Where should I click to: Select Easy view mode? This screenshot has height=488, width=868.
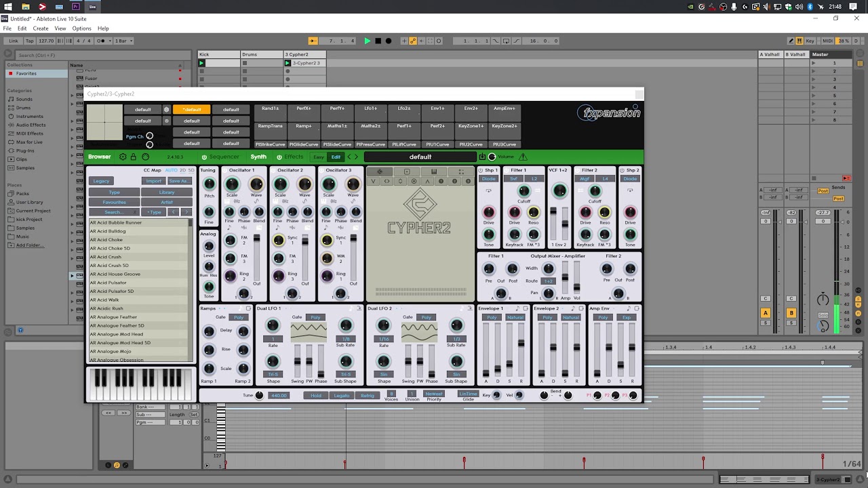click(x=319, y=157)
